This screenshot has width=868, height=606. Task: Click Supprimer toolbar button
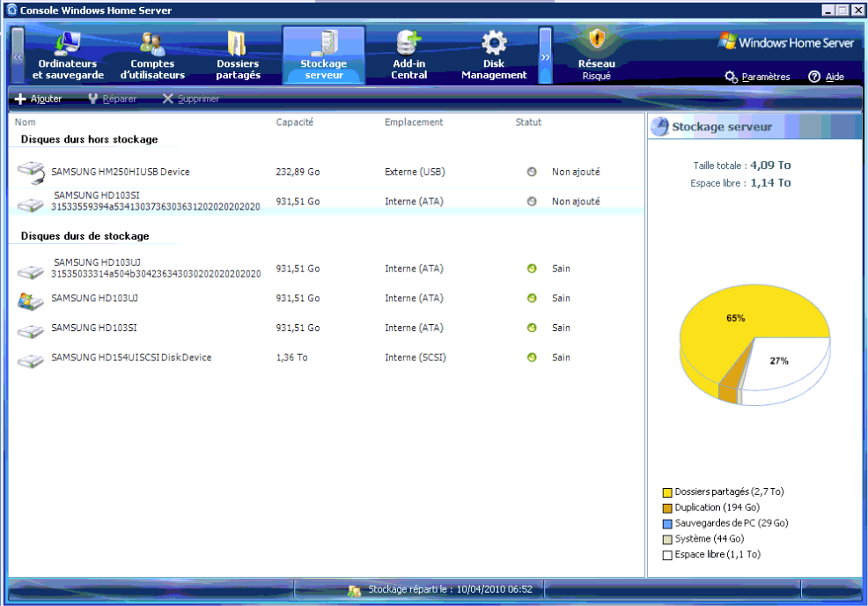[x=190, y=99]
